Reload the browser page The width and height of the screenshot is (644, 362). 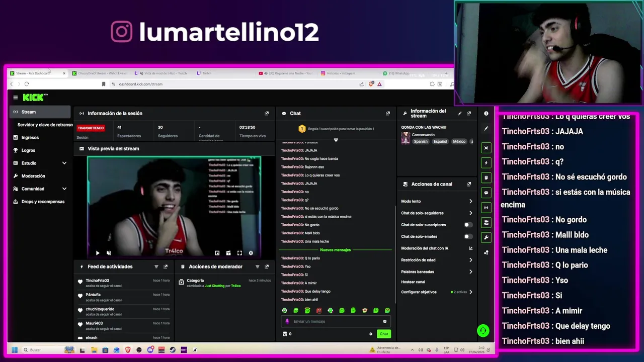tap(27, 84)
